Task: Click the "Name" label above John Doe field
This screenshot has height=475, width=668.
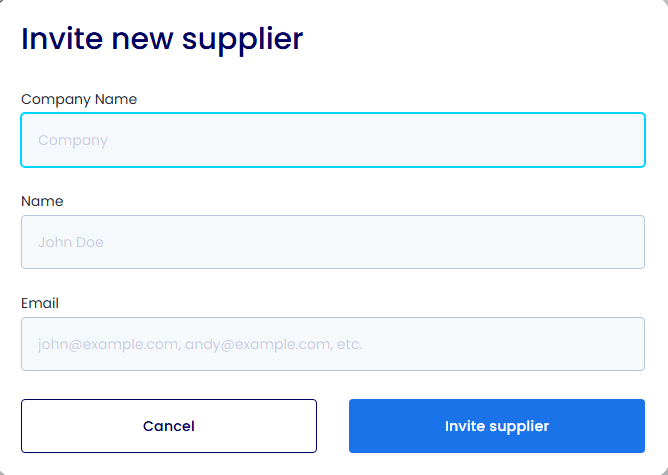Action: pos(42,201)
